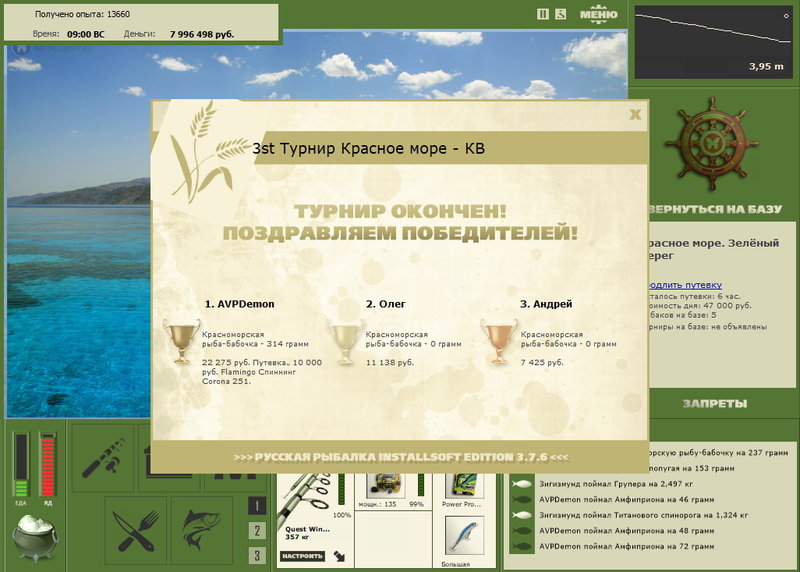Click the prize text 7 425 руб.
The height and width of the screenshot is (572, 800).
click(542, 363)
